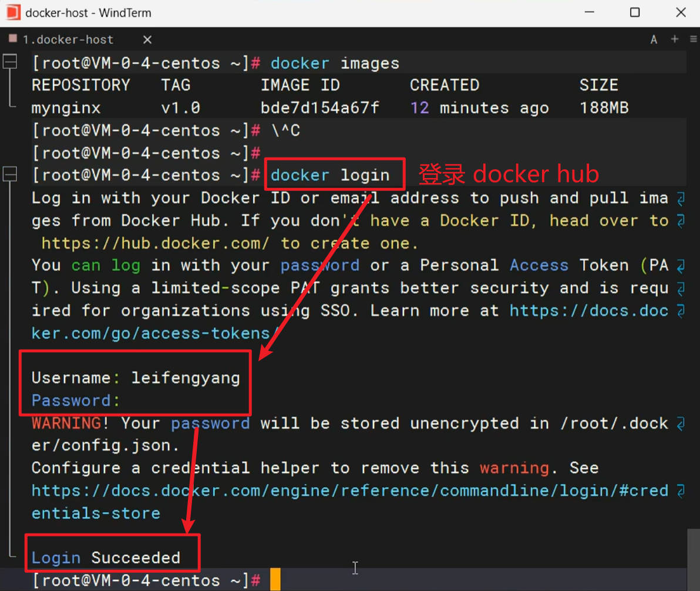This screenshot has height=591, width=700.
Task: Maximize the WindTerm window
Action: [x=635, y=12]
